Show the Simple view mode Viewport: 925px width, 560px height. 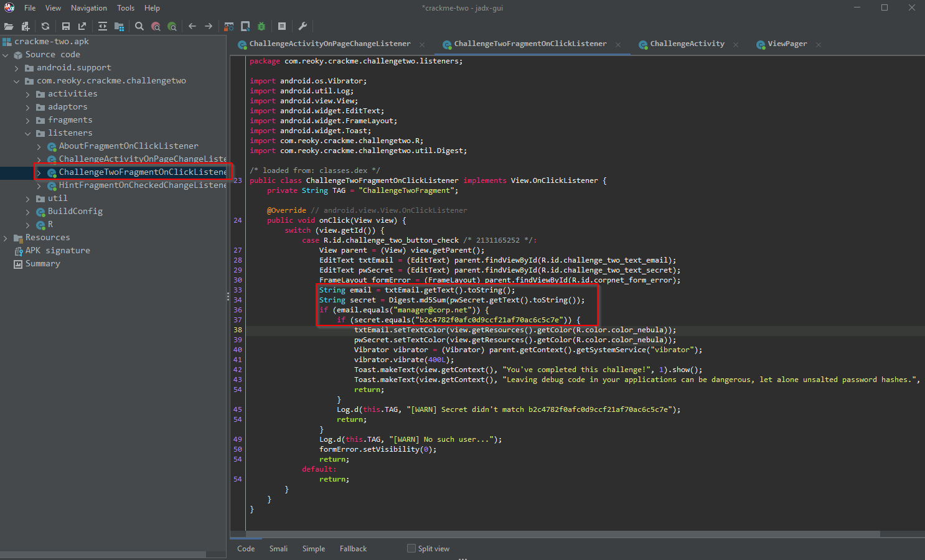[314, 549]
